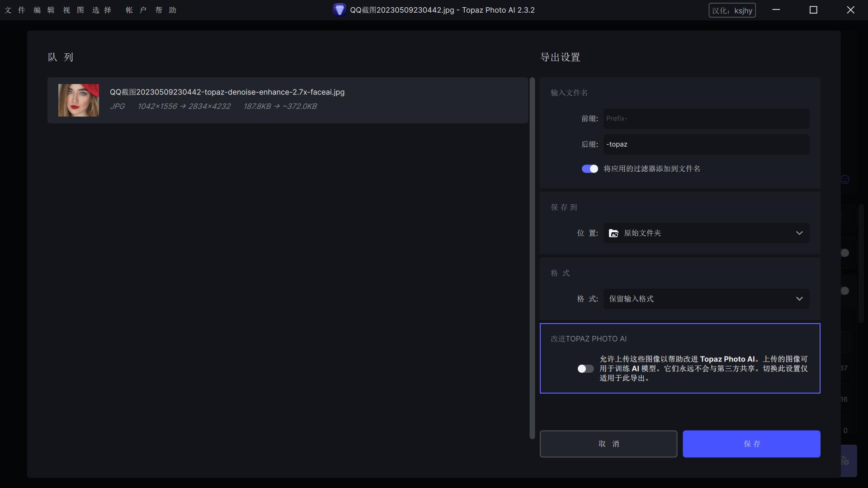The width and height of the screenshot is (868, 488).
Task: Open the 帮助 menu
Action: click(166, 10)
